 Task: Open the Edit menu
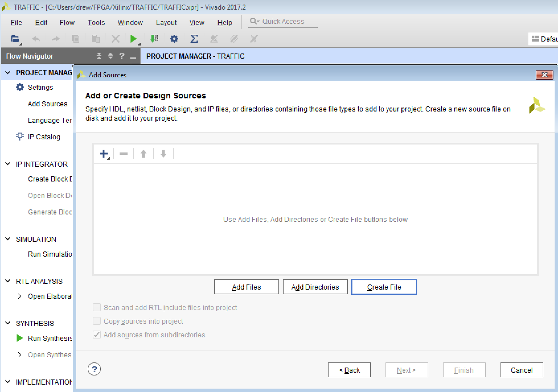[x=41, y=22]
